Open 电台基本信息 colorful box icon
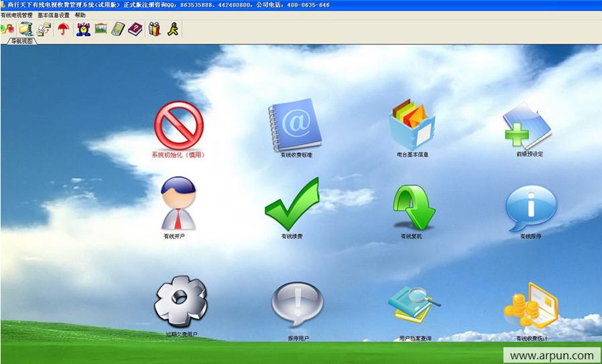This screenshot has height=364, width=602. pos(412,125)
